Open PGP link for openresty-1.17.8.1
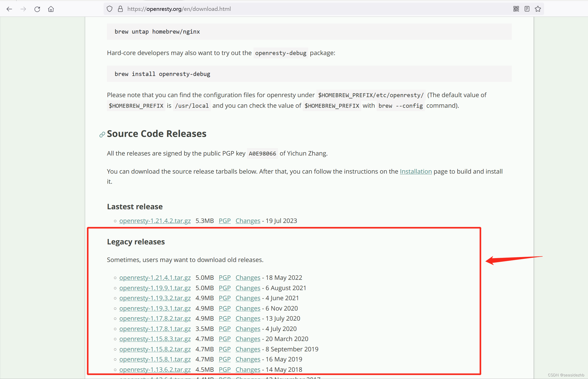The width and height of the screenshot is (588, 379). click(x=225, y=329)
